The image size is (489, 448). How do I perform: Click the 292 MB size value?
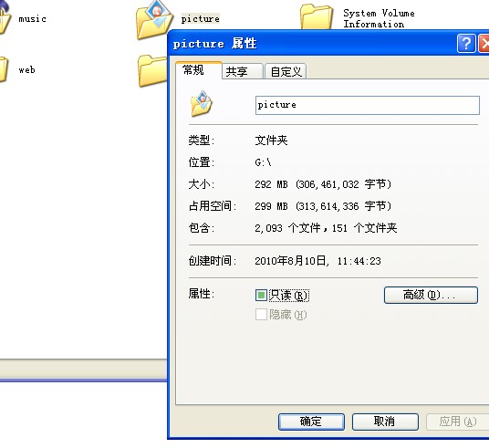(323, 184)
